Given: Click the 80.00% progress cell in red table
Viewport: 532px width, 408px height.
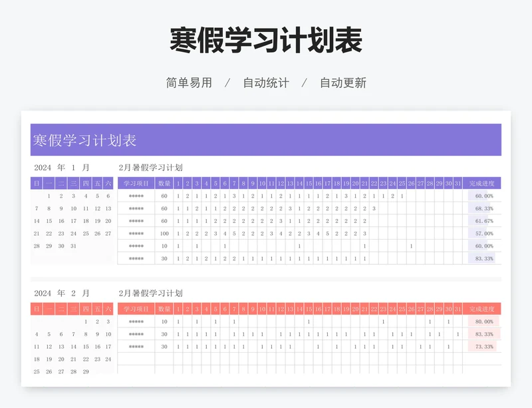Looking at the screenshot, I should point(481,321).
